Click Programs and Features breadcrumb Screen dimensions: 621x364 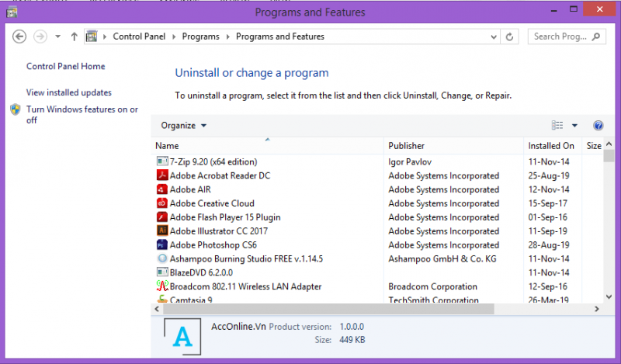pos(280,36)
